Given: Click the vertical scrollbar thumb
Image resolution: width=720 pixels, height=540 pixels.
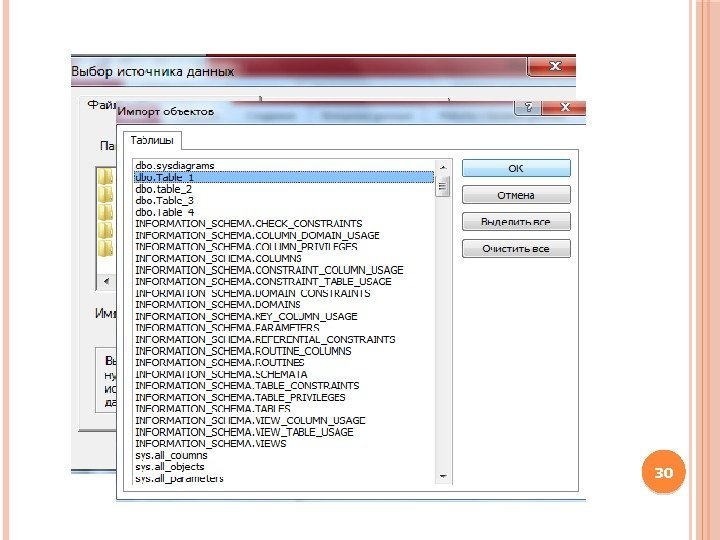Looking at the screenshot, I should 443,186.
